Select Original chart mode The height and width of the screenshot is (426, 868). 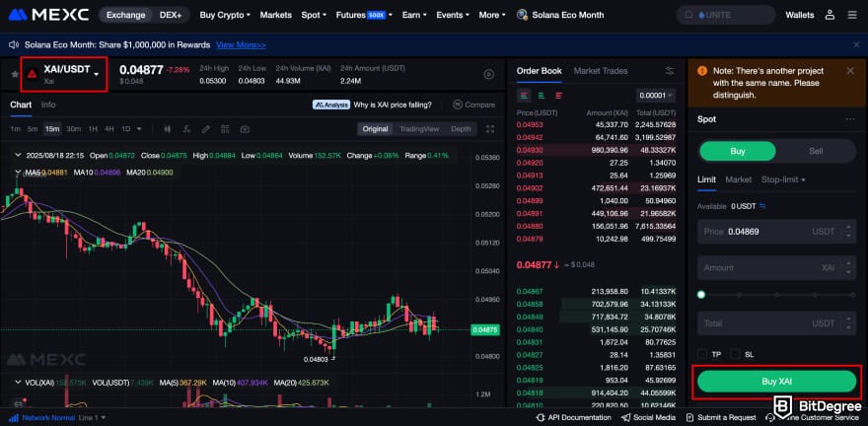coord(375,129)
